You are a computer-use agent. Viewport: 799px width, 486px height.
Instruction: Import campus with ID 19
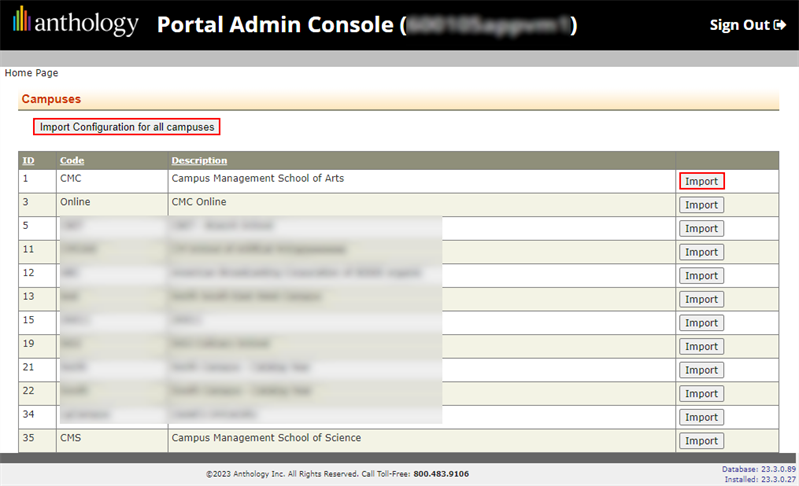[702, 346]
